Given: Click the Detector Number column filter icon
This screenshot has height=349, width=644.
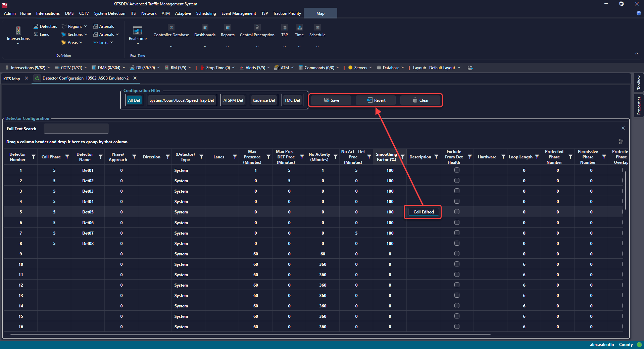Looking at the screenshot, I should pyautogui.click(x=34, y=157).
